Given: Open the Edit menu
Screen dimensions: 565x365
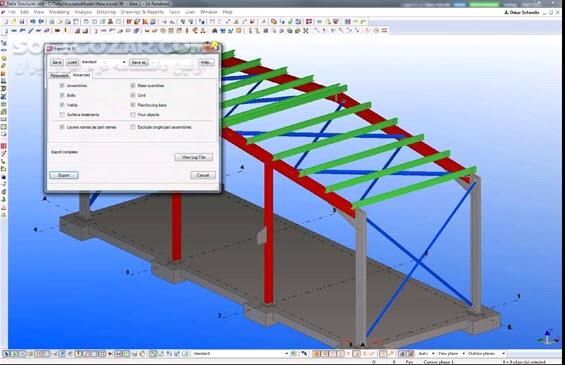Looking at the screenshot, I should point(25,12).
